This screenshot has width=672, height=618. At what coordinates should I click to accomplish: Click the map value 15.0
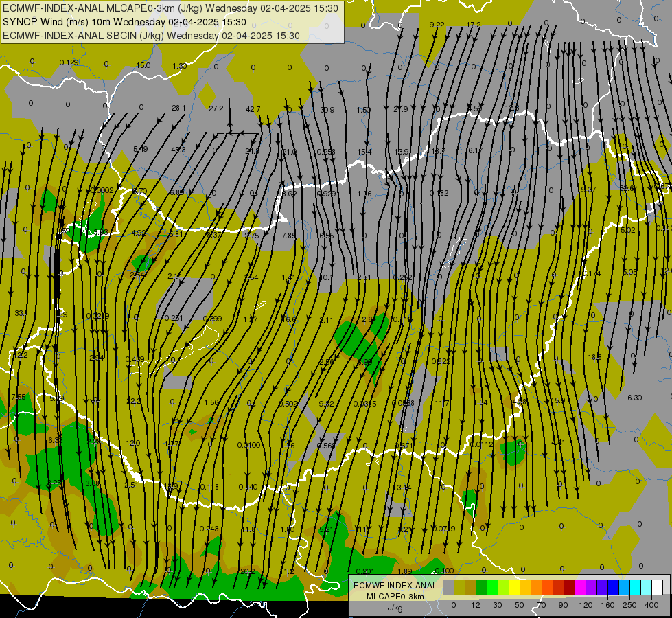coord(143,65)
